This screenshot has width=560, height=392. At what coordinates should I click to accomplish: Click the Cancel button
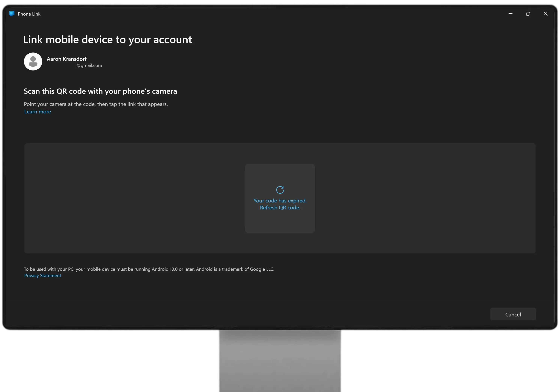513,314
